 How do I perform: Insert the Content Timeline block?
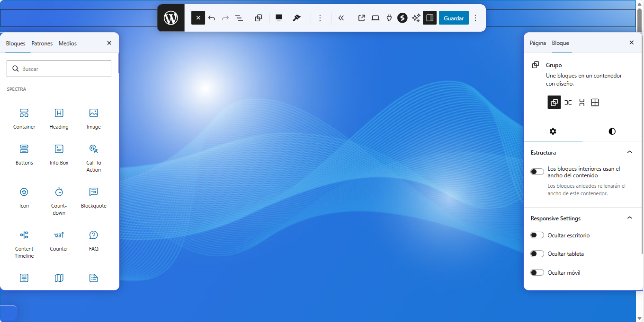pyautogui.click(x=24, y=244)
